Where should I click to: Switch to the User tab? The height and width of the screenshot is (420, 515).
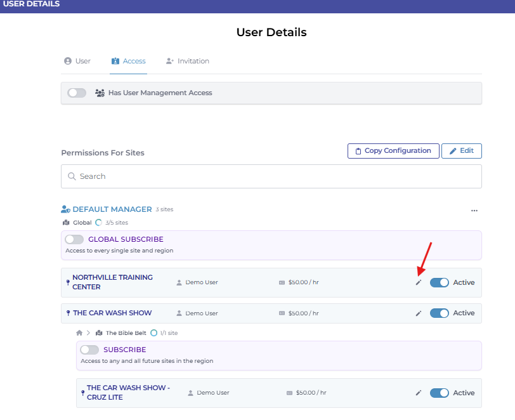pyautogui.click(x=77, y=62)
